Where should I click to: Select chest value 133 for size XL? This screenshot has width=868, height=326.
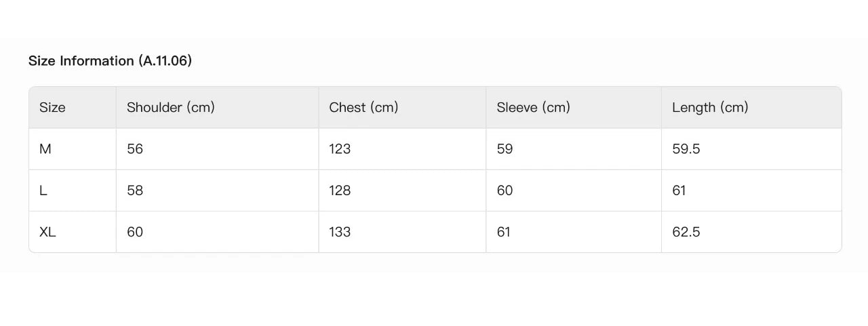coord(340,232)
